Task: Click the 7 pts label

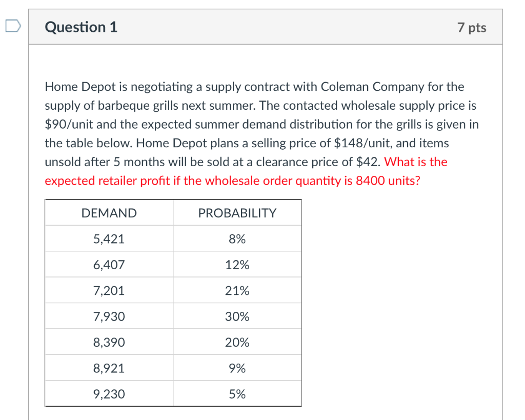Action: click(x=472, y=28)
